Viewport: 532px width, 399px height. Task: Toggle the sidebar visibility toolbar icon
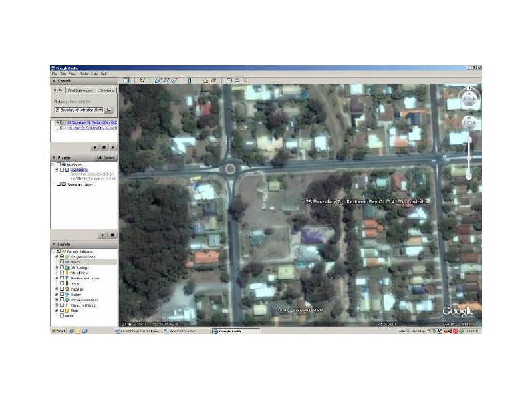(x=126, y=80)
